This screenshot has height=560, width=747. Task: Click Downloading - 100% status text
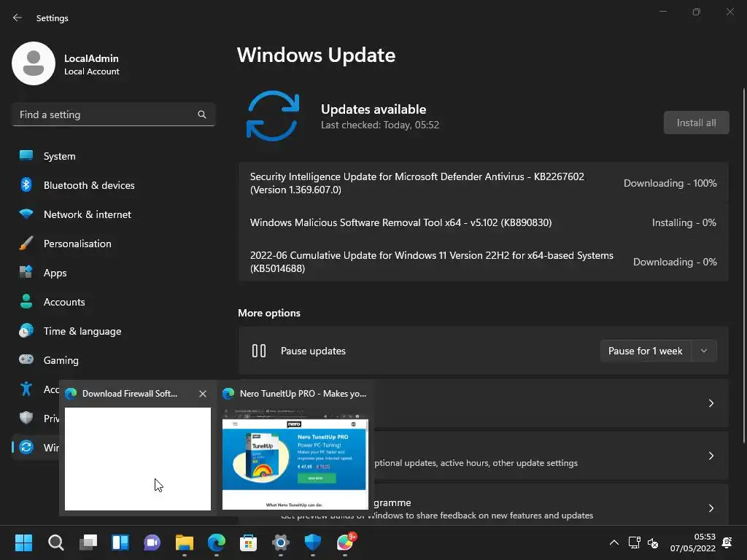tap(670, 183)
